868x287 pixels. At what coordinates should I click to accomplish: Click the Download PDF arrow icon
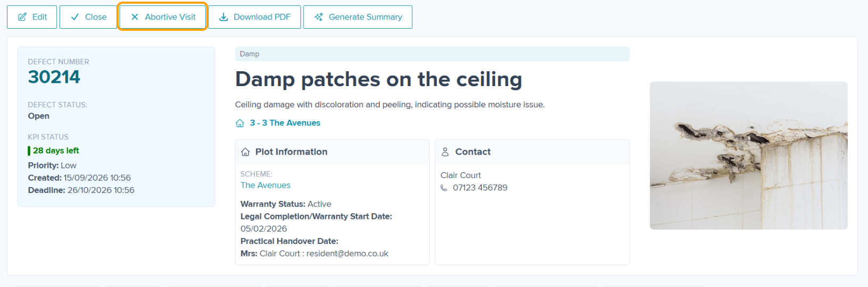click(223, 17)
